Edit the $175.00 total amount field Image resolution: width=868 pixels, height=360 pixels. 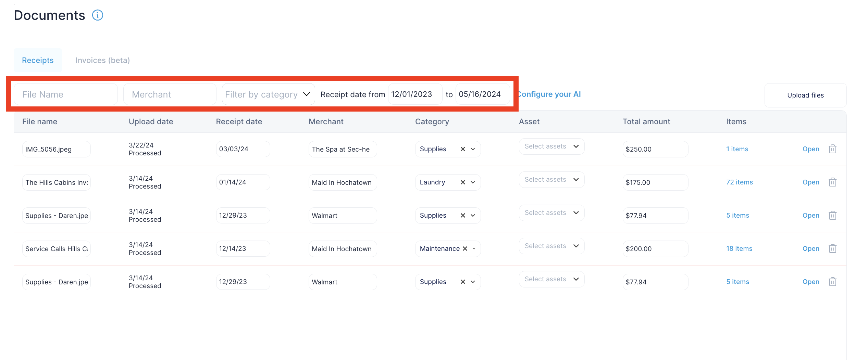[x=655, y=182]
